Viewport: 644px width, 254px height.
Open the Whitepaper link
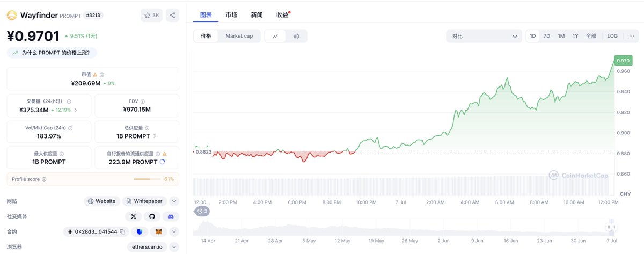point(144,201)
